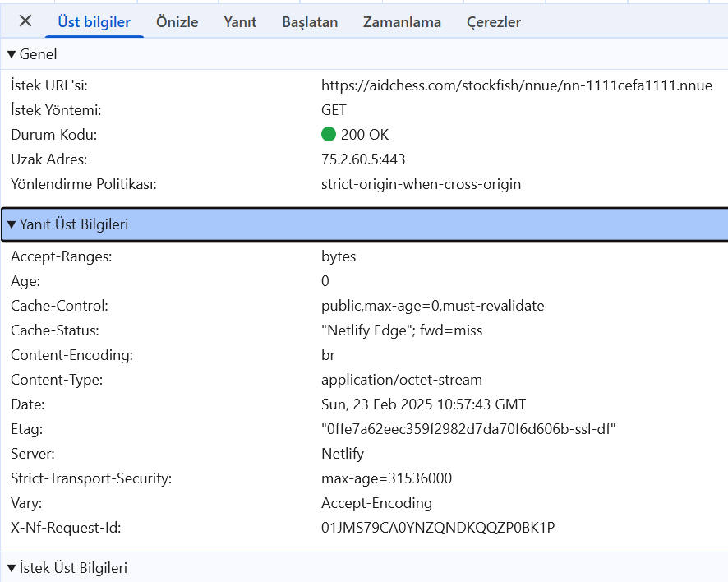
Task: Click the request URL value
Action: pos(517,85)
